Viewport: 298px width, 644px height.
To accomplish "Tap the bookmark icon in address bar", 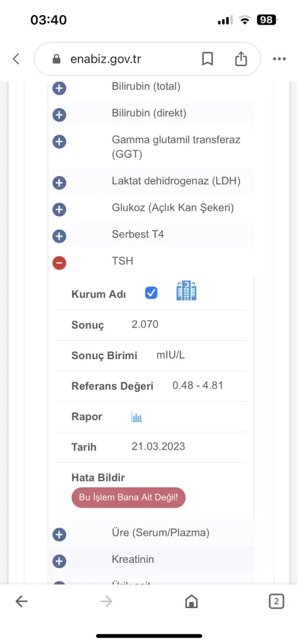I will click(207, 58).
